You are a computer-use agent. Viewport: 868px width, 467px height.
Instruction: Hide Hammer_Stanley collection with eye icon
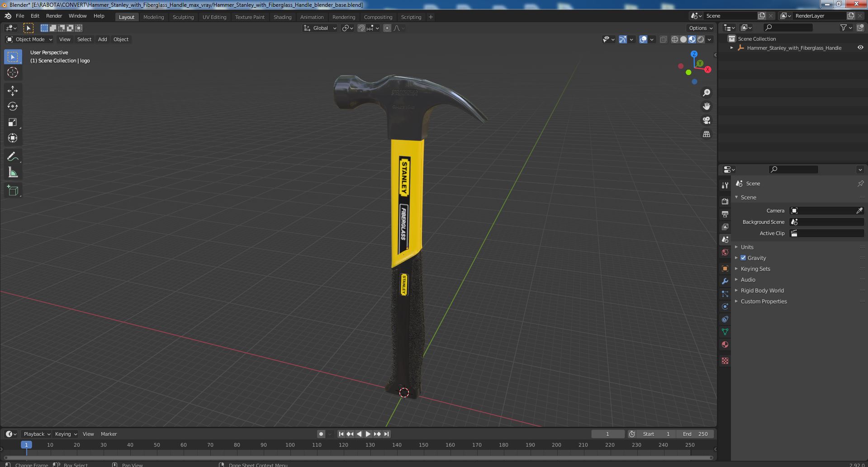pyautogui.click(x=860, y=47)
